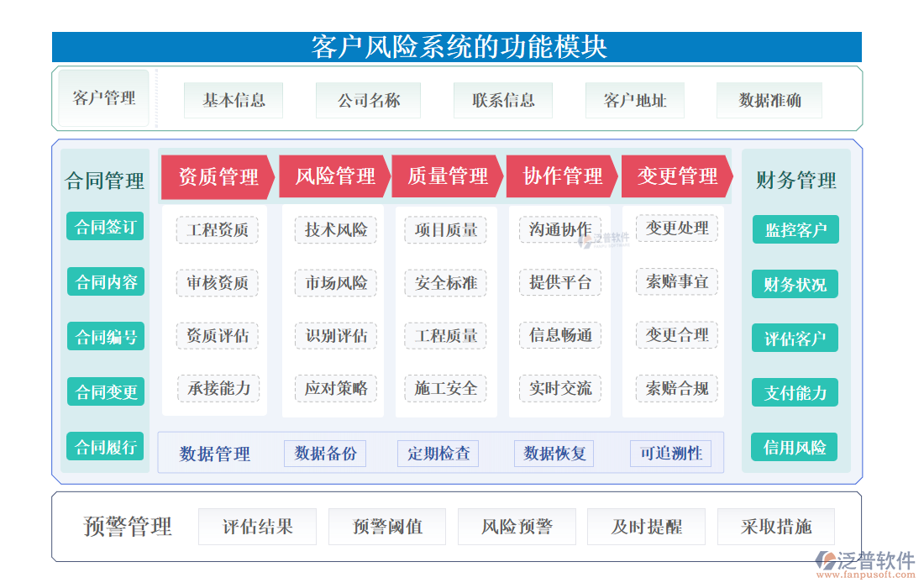924x588 pixels.
Task: Click the 风险预警 button
Action: coord(517,527)
